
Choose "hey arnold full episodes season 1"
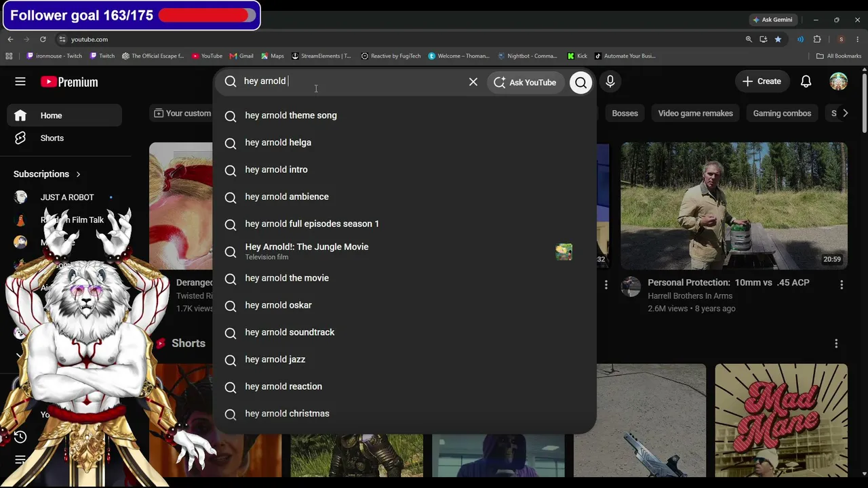[404, 224]
